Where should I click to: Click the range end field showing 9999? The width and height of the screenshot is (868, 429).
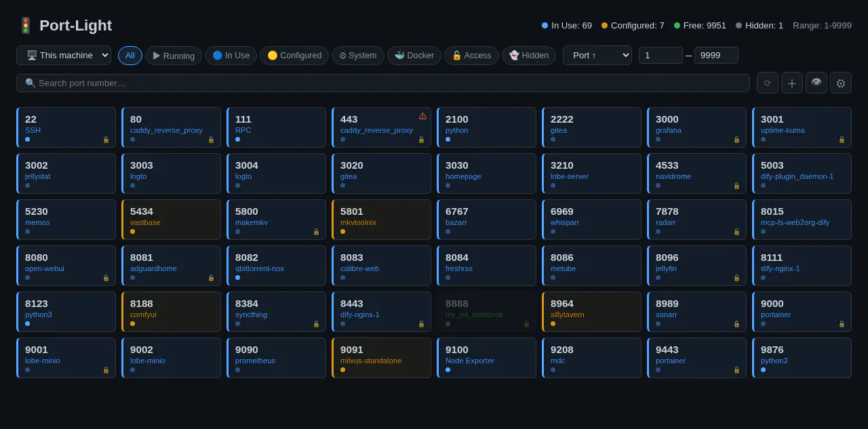pyautogui.click(x=716, y=56)
